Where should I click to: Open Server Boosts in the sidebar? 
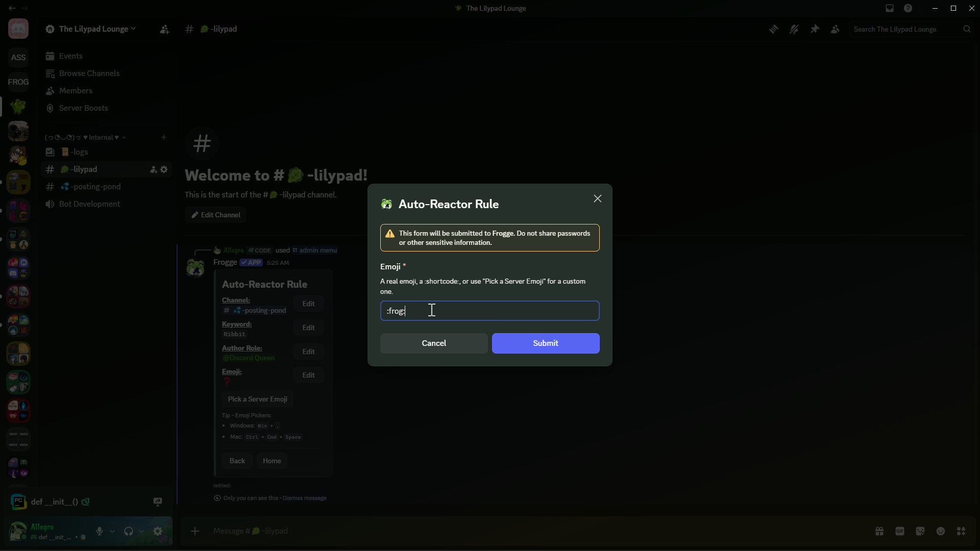106,108
